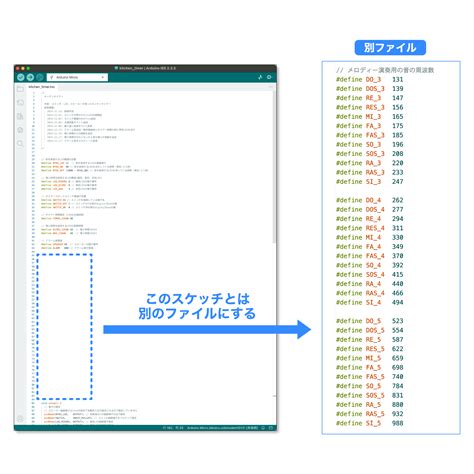
Task: Open the Serial Plotter
Action: 260,77
